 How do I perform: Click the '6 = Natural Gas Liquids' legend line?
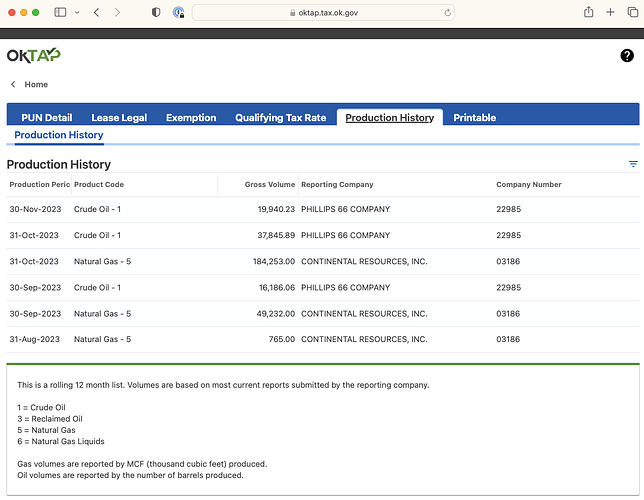[x=61, y=441]
